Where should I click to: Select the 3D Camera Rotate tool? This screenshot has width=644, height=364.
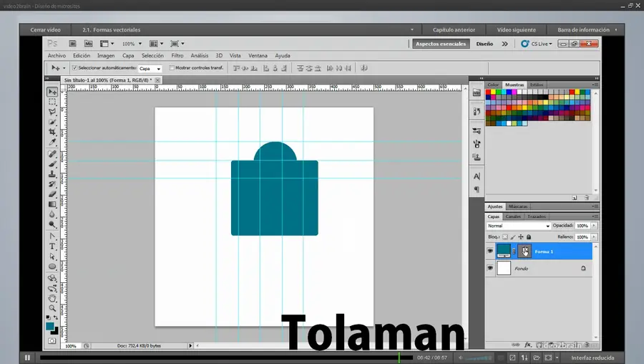(x=52, y=288)
